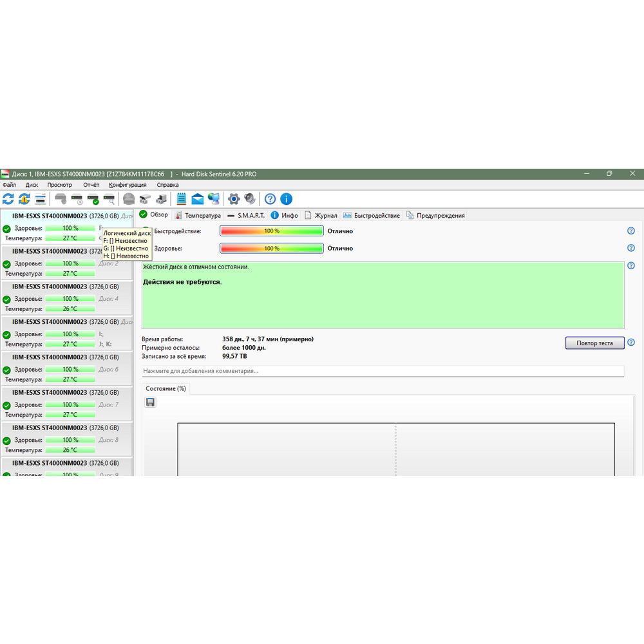
Task: Click the drive icon with green checkmark badge
Action: 93,199
